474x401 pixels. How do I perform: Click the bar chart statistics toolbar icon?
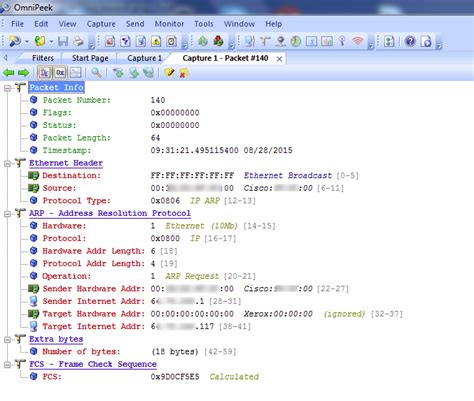(327, 41)
